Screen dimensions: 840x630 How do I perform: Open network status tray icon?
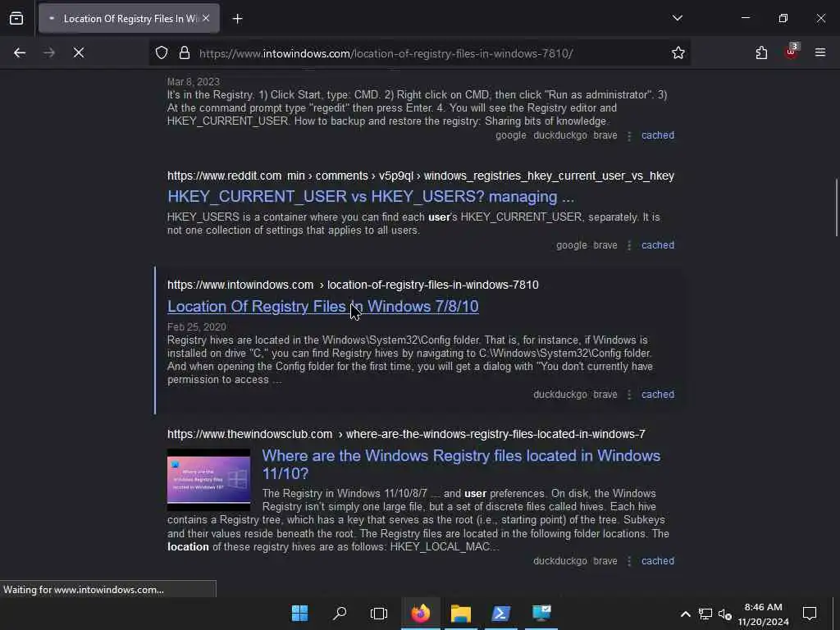(705, 614)
